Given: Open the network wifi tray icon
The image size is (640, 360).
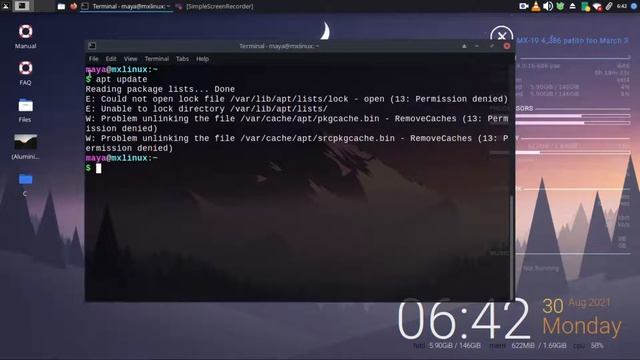Looking at the screenshot, I should click(x=597, y=6).
